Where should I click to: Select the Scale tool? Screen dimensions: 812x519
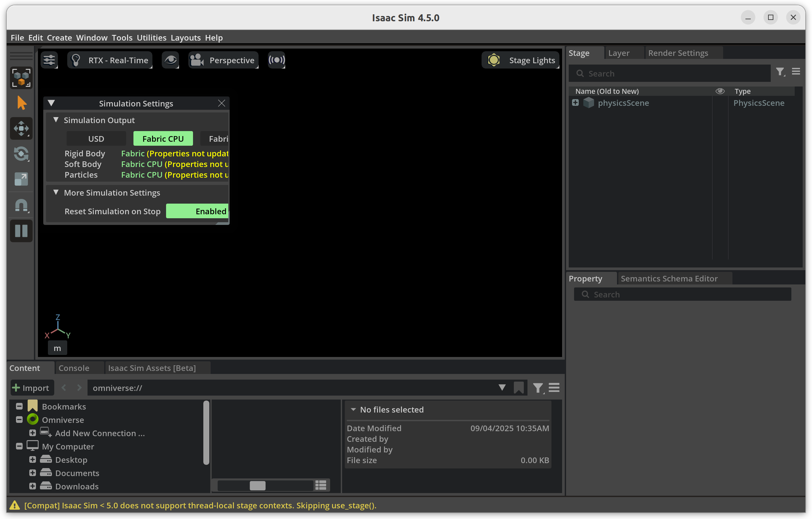[21, 179]
